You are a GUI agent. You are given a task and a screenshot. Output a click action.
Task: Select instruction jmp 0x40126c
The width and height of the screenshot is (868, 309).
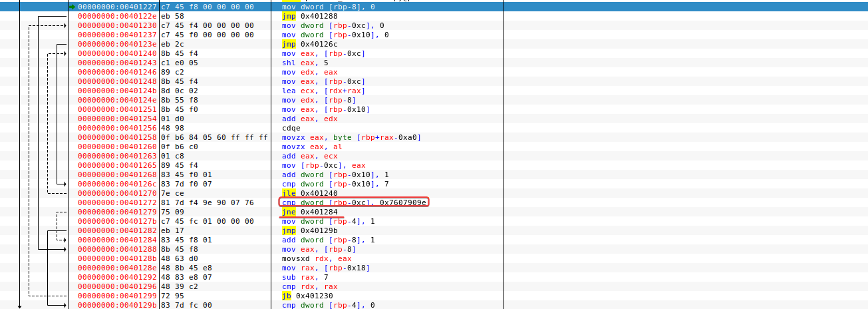311,44
